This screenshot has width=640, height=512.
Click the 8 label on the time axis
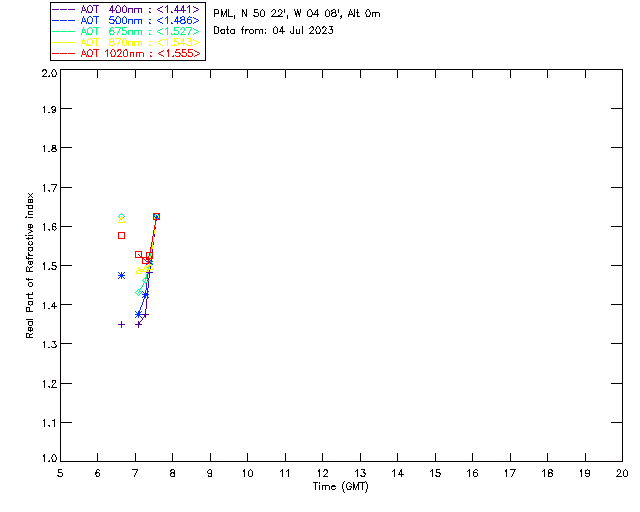click(173, 473)
